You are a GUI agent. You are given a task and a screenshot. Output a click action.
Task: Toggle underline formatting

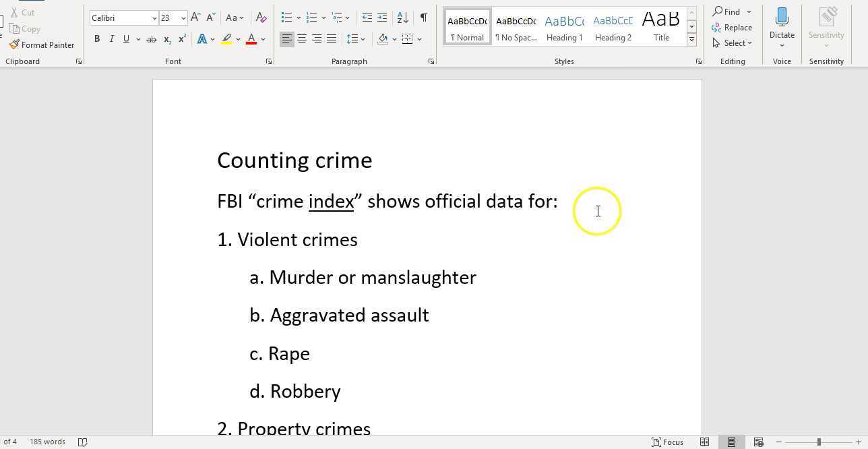pyautogui.click(x=126, y=38)
